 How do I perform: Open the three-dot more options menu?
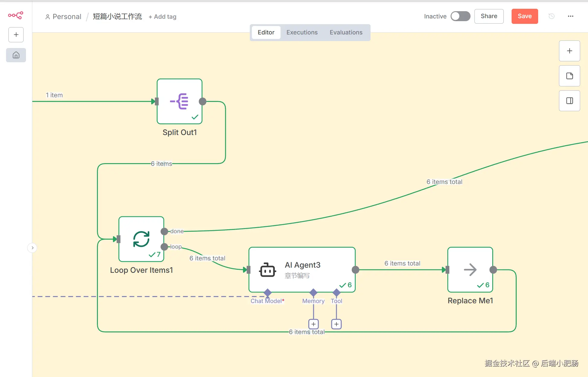570,16
